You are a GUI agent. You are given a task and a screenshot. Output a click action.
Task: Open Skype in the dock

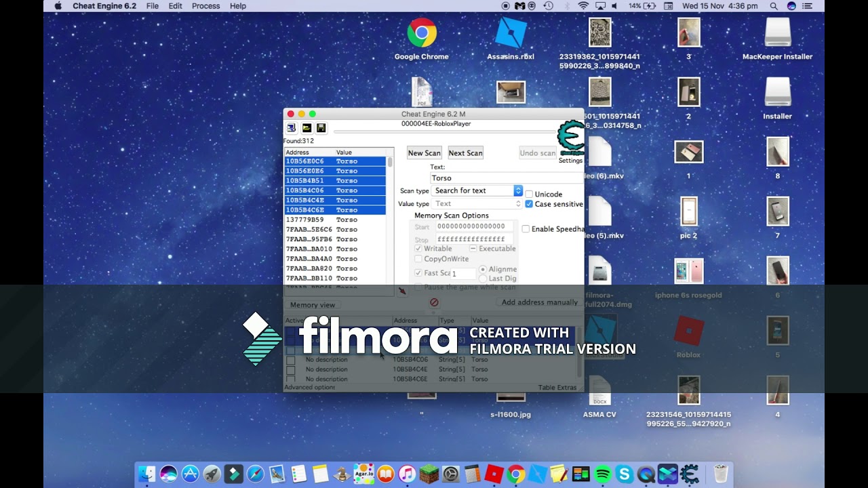point(625,474)
